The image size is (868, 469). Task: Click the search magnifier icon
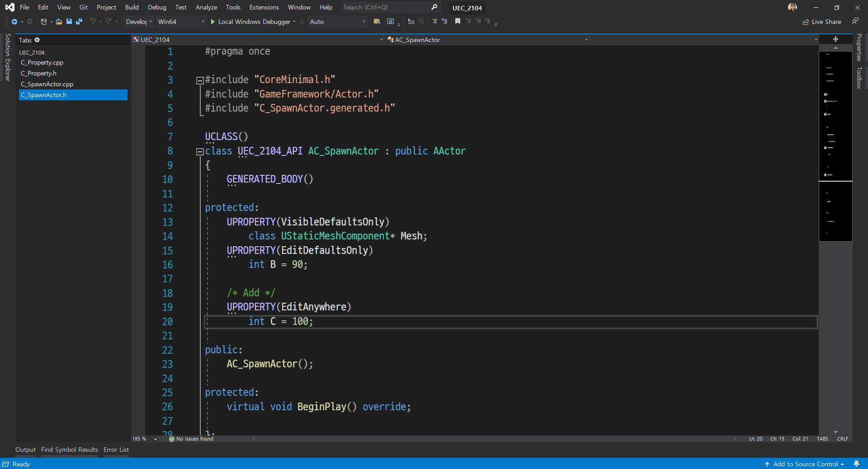tap(434, 7)
